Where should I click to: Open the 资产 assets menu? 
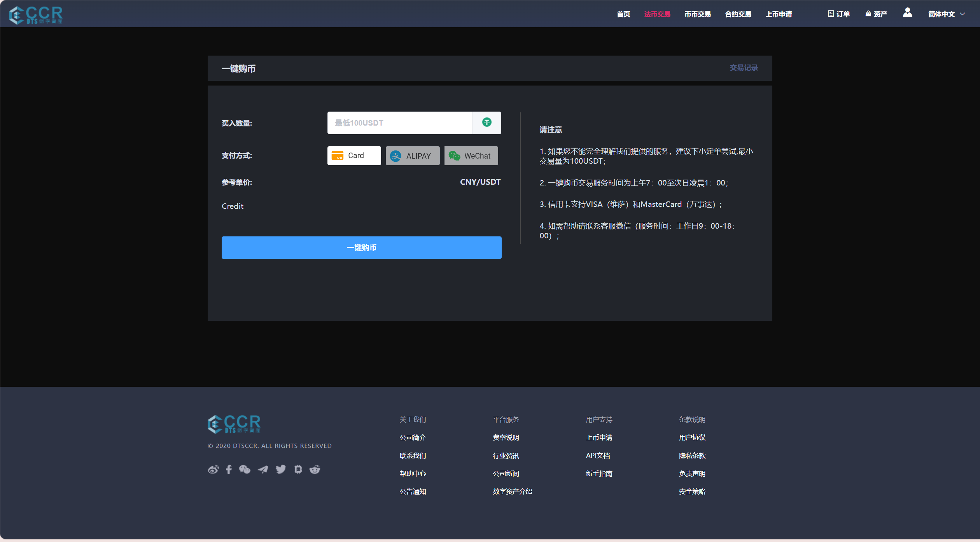click(876, 14)
